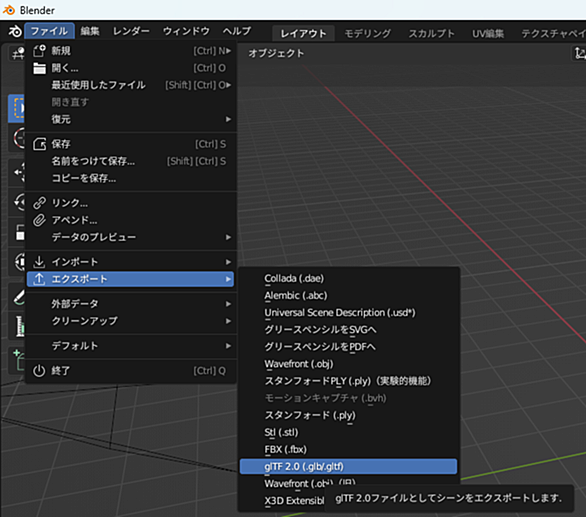Screen dimensions: 586x517
Task: Click the export upload icon
Action: click(39, 279)
